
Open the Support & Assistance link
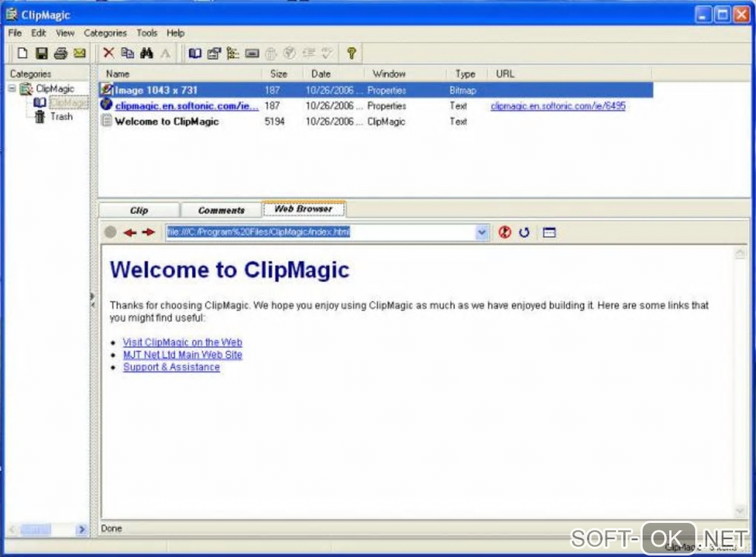click(x=171, y=367)
